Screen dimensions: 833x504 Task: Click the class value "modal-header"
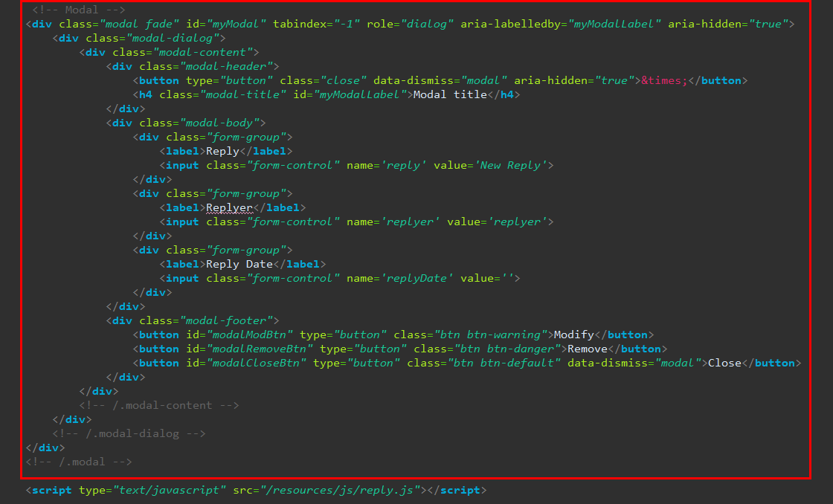pos(226,66)
